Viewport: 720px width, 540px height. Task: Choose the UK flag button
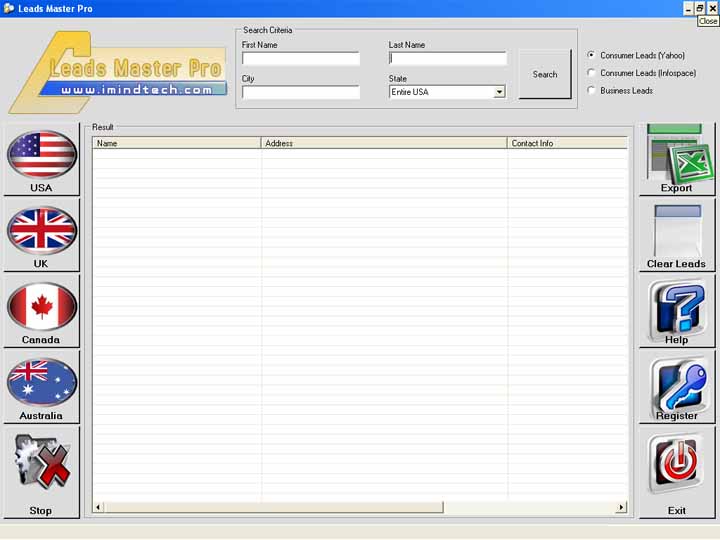point(41,236)
